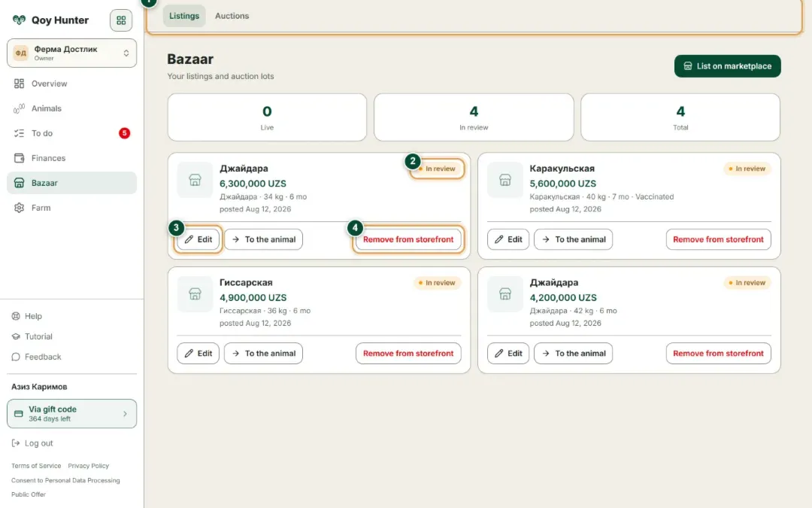Expand the Ферма Достлик farm switcher chevron
The height and width of the screenshot is (508, 812).
pyautogui.click(x=126, y=53)
